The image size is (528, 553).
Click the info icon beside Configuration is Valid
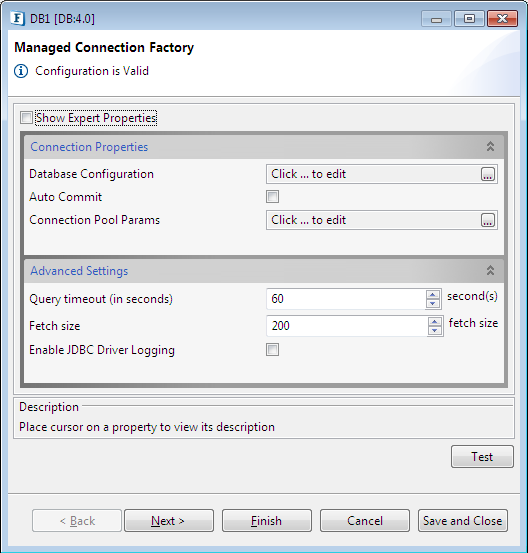coord(21,71)
